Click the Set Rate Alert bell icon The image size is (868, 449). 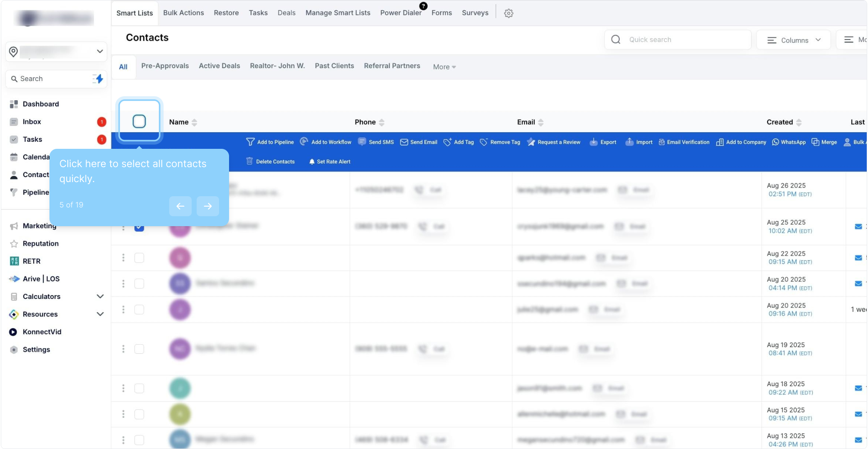312,162
